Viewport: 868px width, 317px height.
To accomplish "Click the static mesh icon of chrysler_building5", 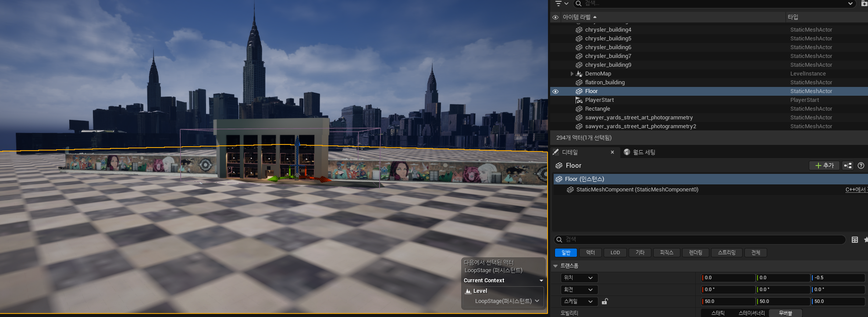I will click(579, 39).
